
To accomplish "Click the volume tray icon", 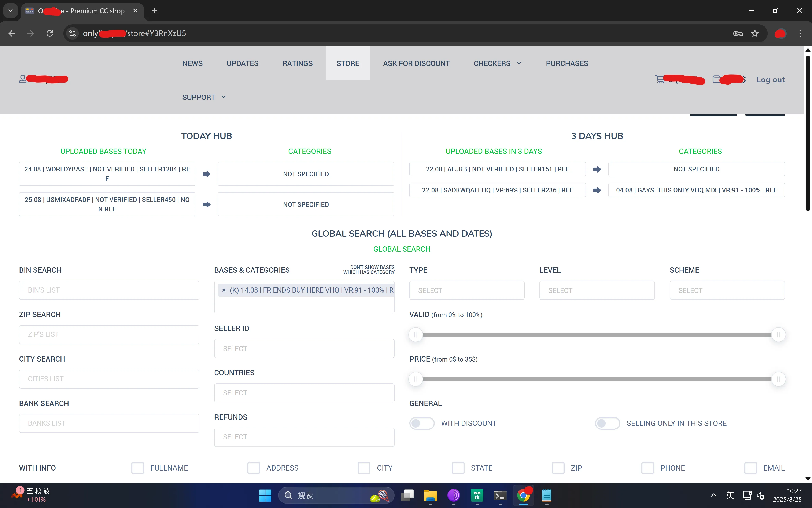I will pyautogui.click(x=761, y=496).
